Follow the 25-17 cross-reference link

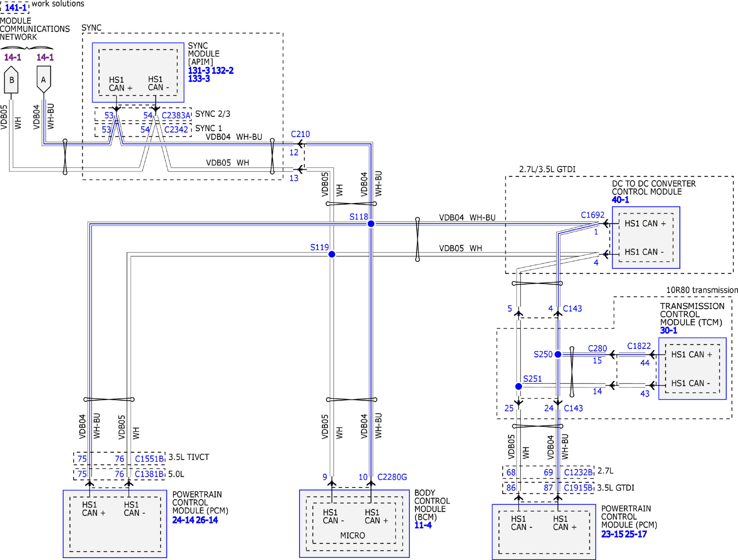click(636, 534)
